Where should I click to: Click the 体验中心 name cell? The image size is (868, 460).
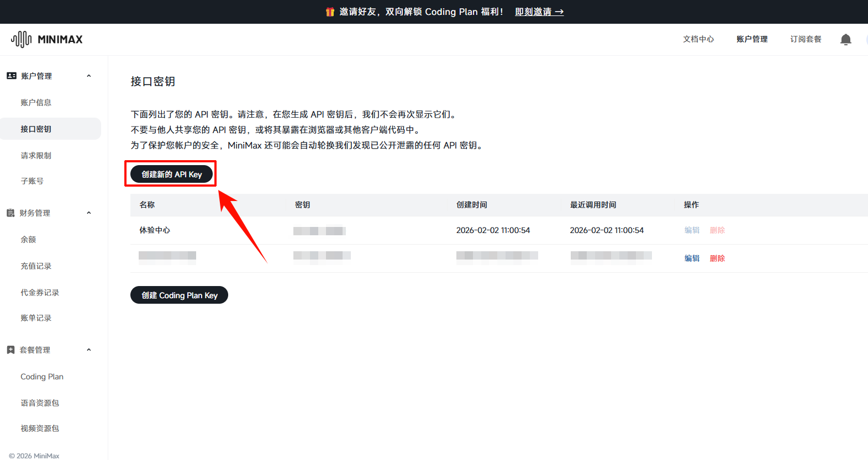click(155, 230)
